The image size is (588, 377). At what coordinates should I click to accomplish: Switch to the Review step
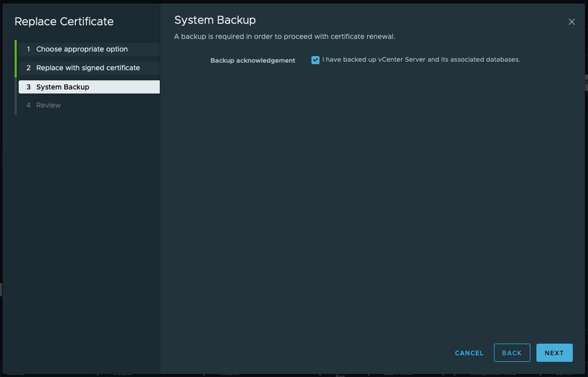point(48,105)
